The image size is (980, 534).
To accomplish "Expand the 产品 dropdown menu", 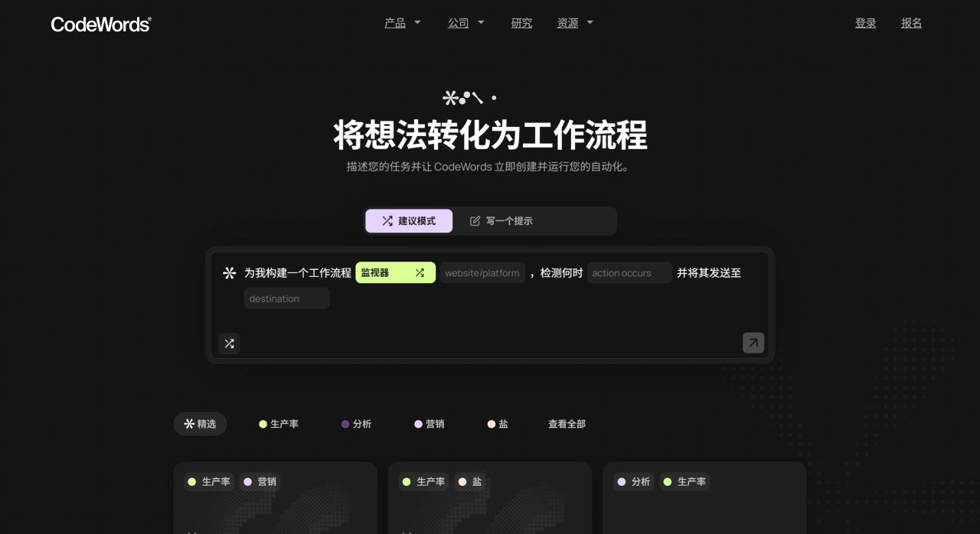I will click(403, 23).
